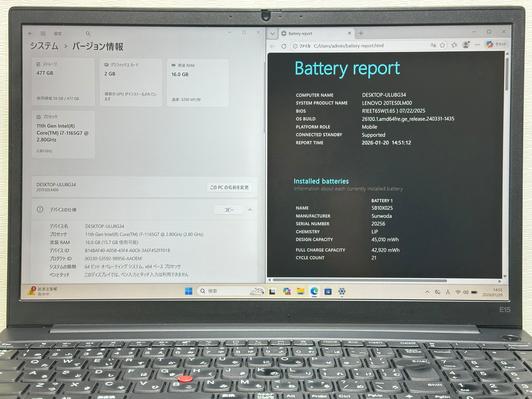The width and height of the screenshot is (532, 399).
Task: Click the battery report horizontal scrollbar
Action: (360, 280)
